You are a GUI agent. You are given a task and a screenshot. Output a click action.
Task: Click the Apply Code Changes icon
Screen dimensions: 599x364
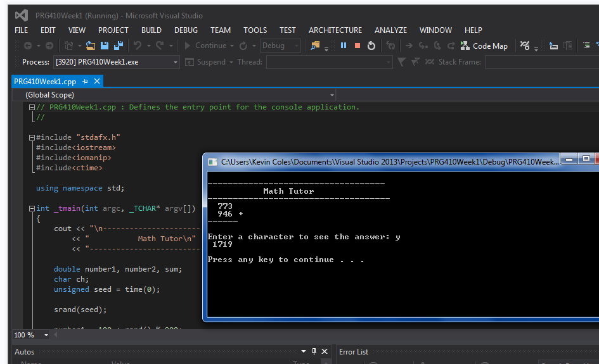click(x=391, y=46)
